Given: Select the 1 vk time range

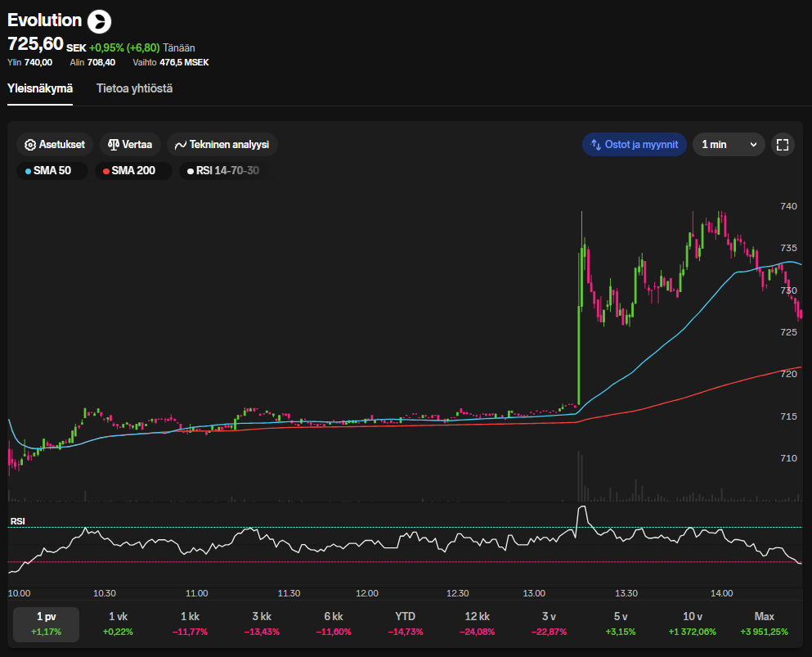Looking at the screenshot, I should point(118,624).
